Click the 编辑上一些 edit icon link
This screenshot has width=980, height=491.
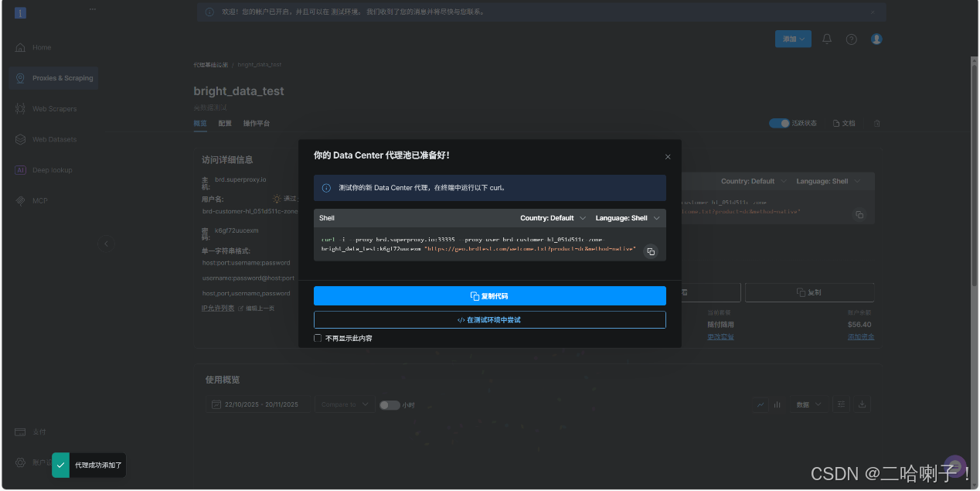tap(255, 309)
